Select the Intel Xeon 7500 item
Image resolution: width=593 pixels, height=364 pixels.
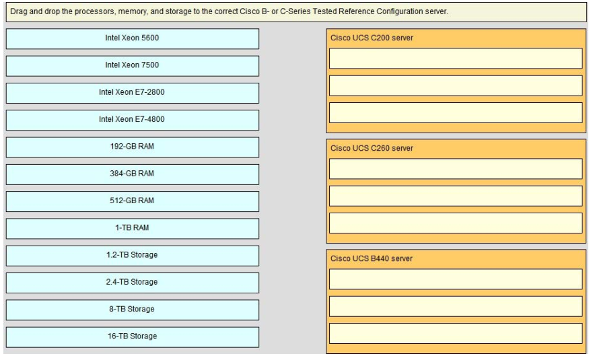(x=133, y=66)
